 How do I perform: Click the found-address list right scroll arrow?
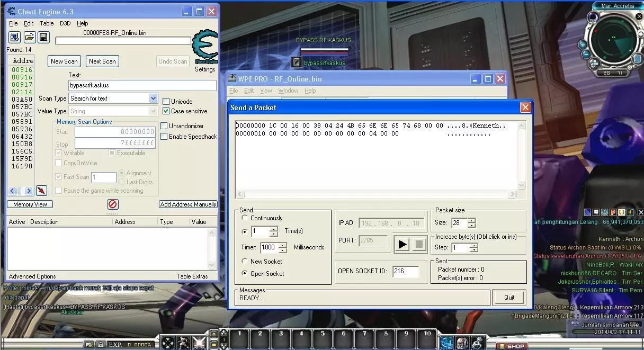(29, 191)
